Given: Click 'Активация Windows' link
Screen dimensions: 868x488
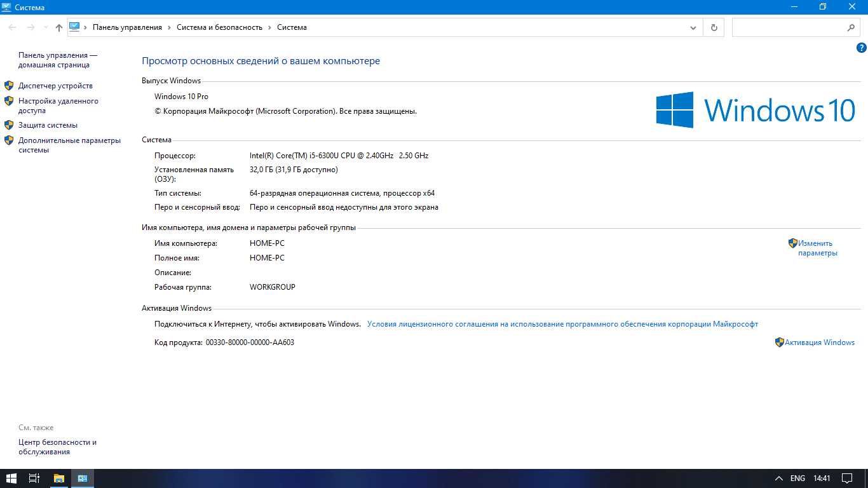Looking at the screenshot, I should 820,342.
